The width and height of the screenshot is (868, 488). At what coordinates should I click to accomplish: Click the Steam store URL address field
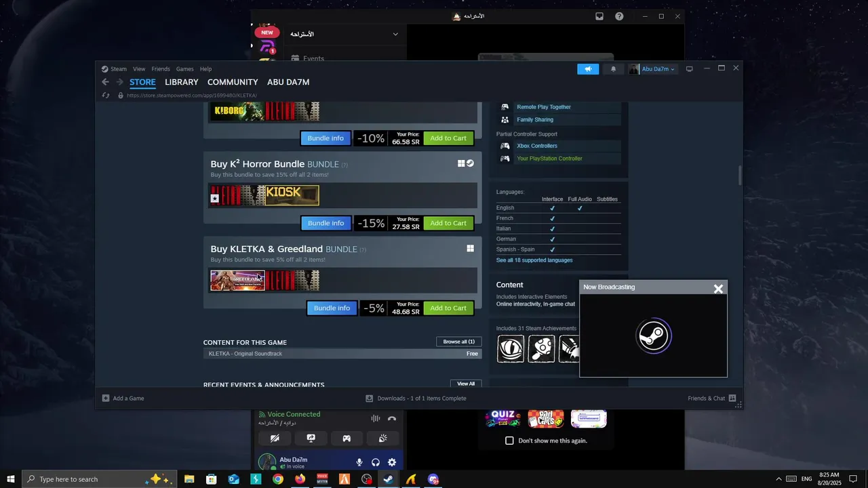pyautogui.click(x=192, y=96)
